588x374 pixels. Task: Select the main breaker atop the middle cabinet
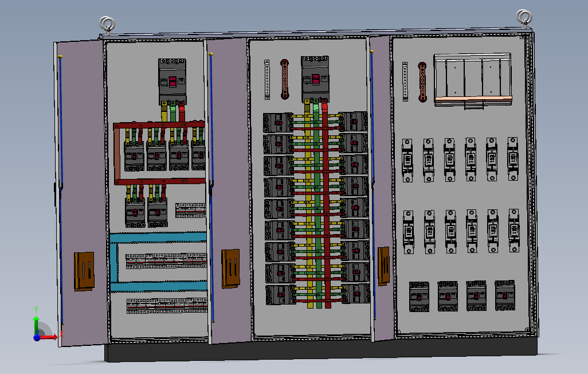click(315, 79)
